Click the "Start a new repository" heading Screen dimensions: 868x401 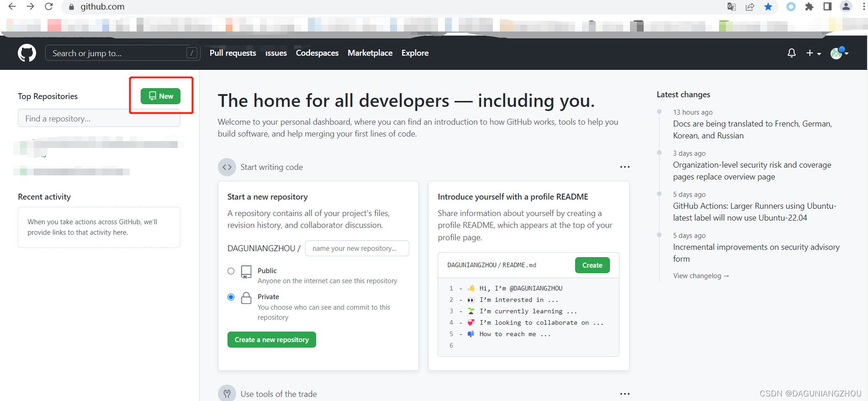[x=268, y=197]
